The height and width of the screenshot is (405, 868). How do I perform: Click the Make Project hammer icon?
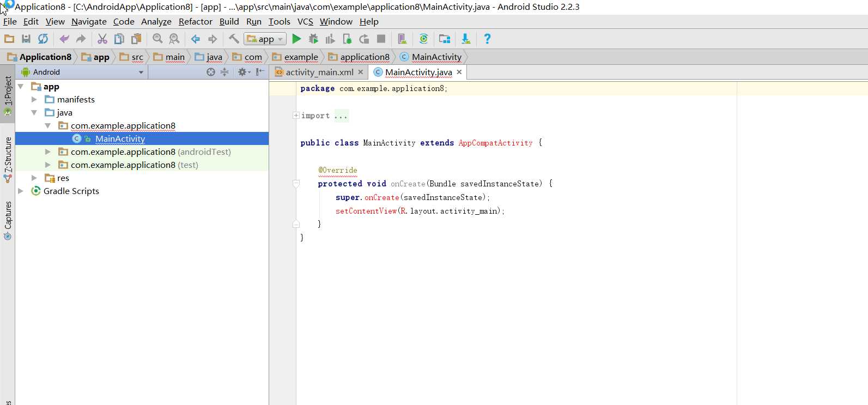coord(234,39)
